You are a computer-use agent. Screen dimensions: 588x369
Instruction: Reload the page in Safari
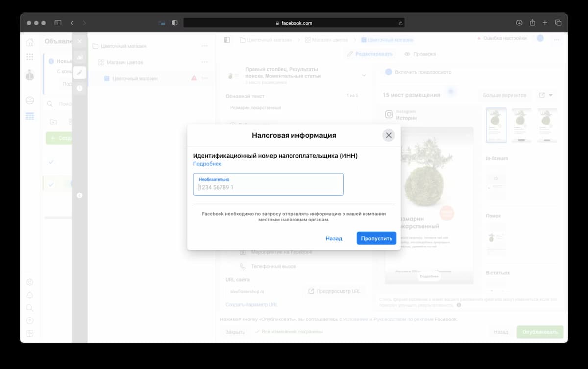(x=401, y=23)
